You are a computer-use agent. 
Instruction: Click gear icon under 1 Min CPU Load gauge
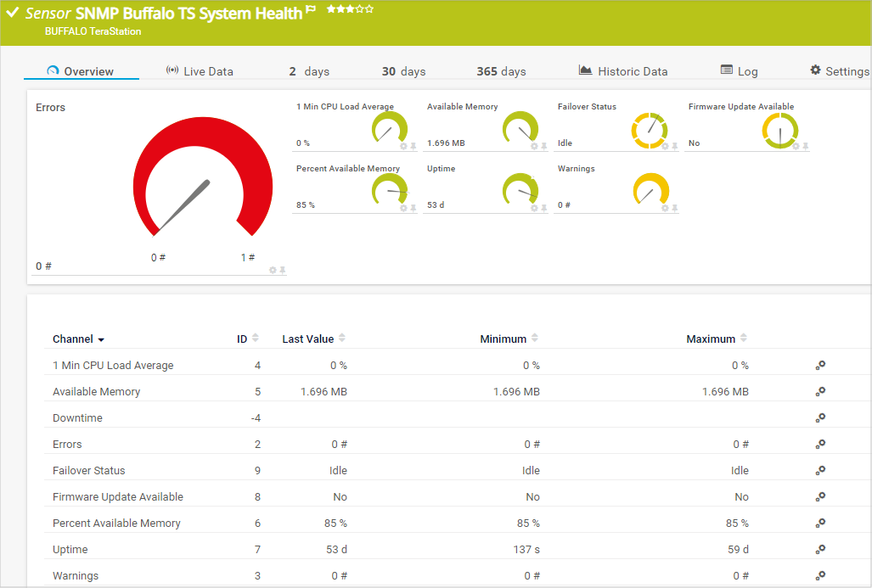coord(403,146)
